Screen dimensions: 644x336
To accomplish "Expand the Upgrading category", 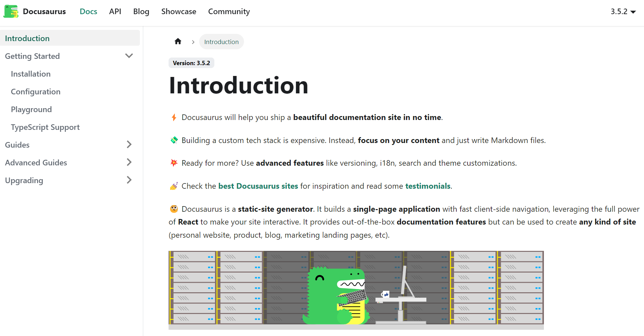I will (129, 180).
